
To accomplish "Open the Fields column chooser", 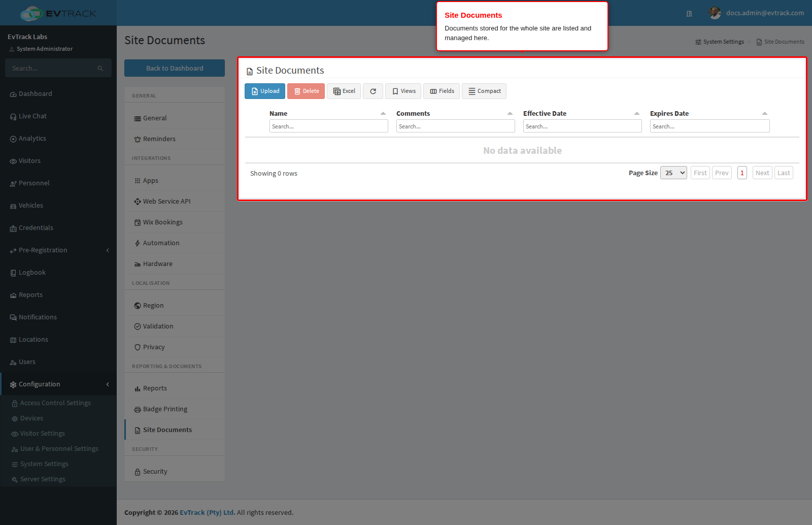I will (442, 91).
